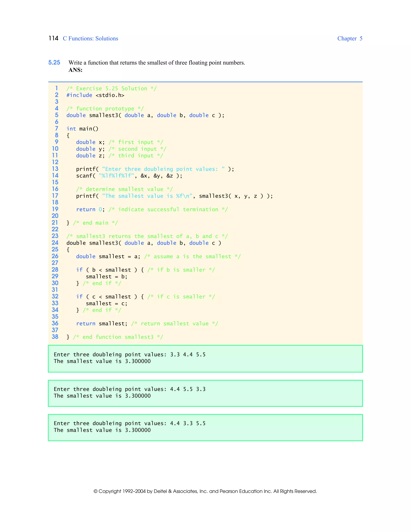Click 'if ( b < smallest )' line
The height and width of the screenshot is (532, 411).
pyautogui.click(x=145, y=270)
